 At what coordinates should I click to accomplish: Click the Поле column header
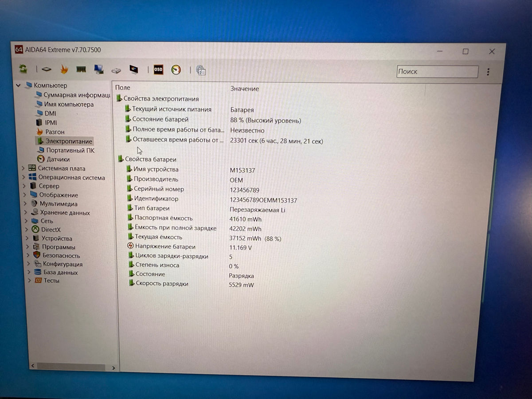coord(123,88)
